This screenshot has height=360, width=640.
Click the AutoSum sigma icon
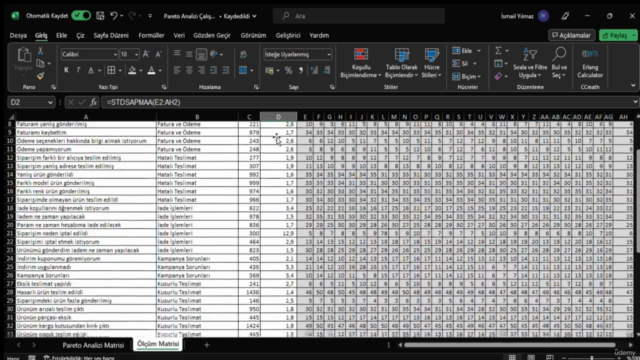(x=498, y=51)
